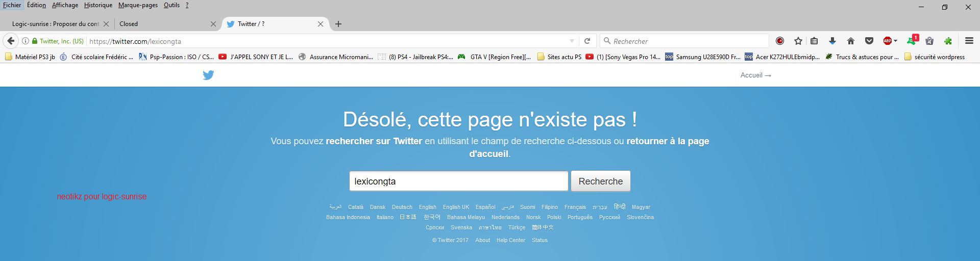Go back using the browser back arrow
The image size is (980, 261).
11,41
